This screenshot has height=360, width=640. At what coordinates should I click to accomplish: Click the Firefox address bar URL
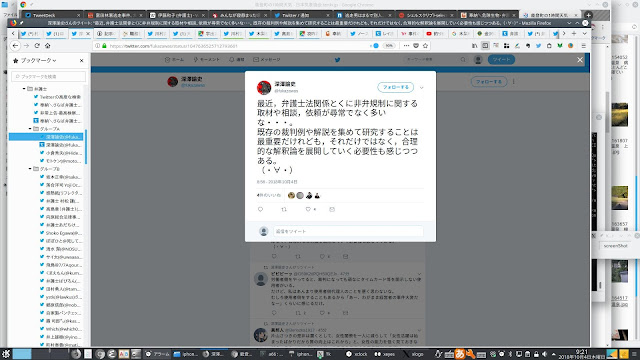pos(173,46)
